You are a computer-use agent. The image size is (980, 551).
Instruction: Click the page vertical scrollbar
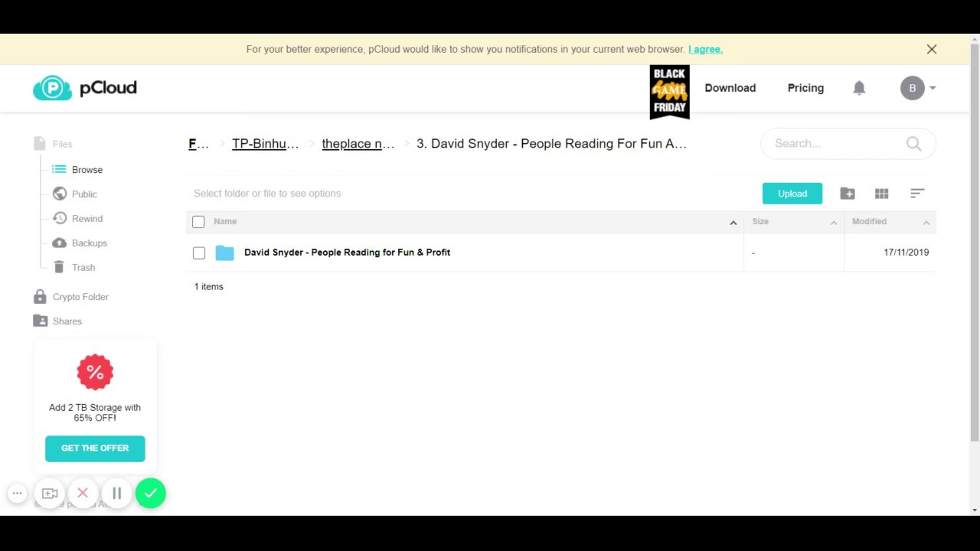point(975,242)
